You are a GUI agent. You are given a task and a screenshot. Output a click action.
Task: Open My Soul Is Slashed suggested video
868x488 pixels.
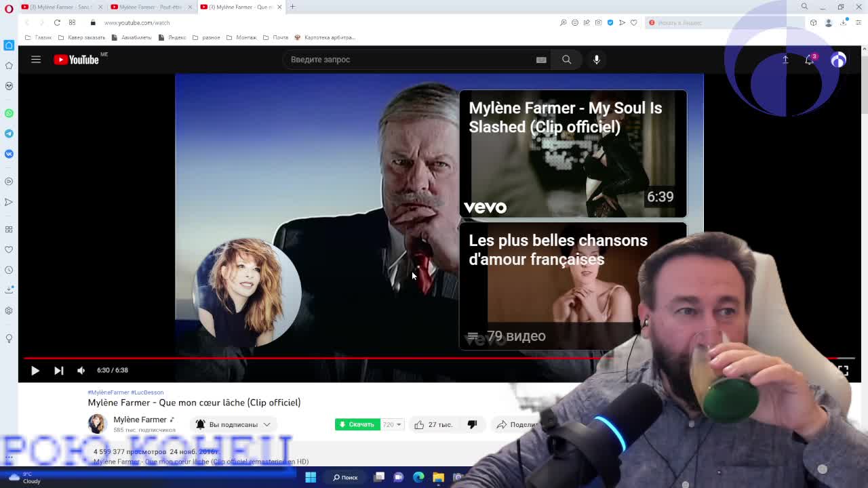point(573,154)
